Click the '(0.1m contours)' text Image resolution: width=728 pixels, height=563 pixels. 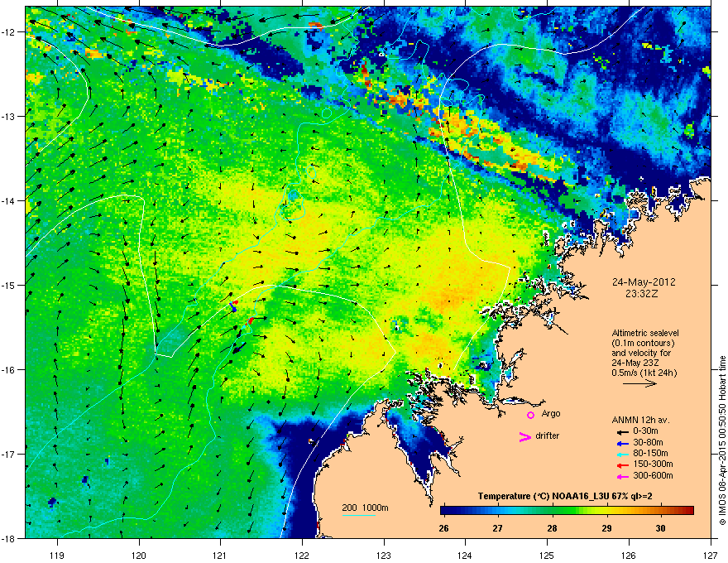point(643,344)
